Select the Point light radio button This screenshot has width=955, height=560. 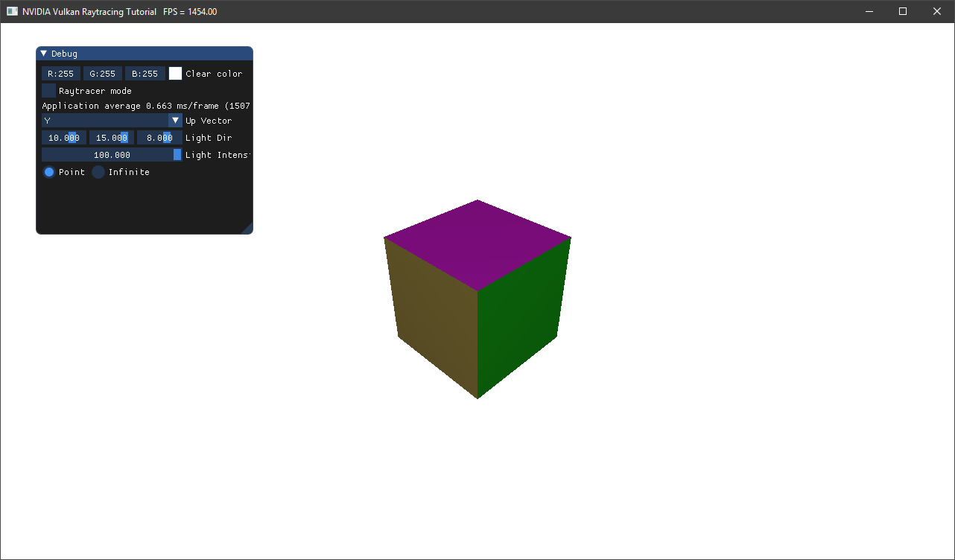[x=49, y=172]
